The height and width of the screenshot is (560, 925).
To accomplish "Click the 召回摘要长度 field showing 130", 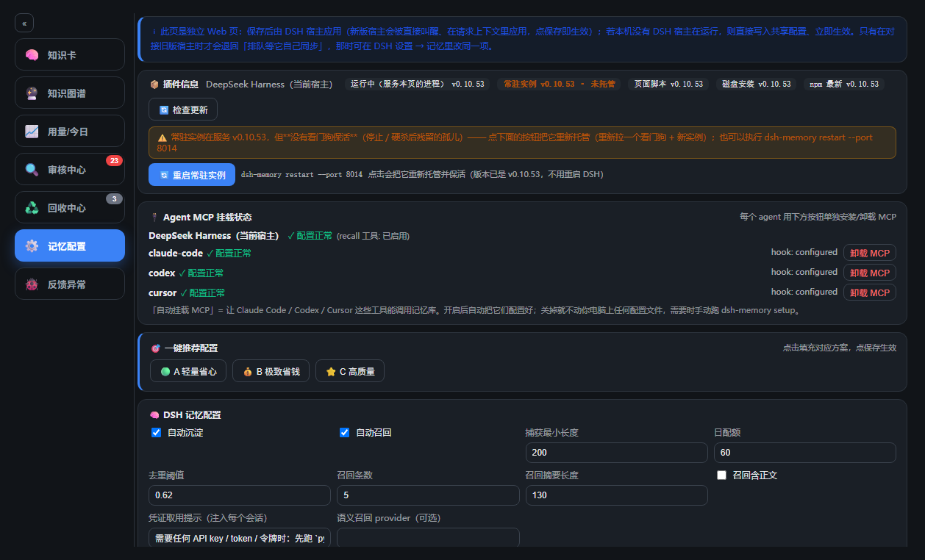I will [616, 495].
